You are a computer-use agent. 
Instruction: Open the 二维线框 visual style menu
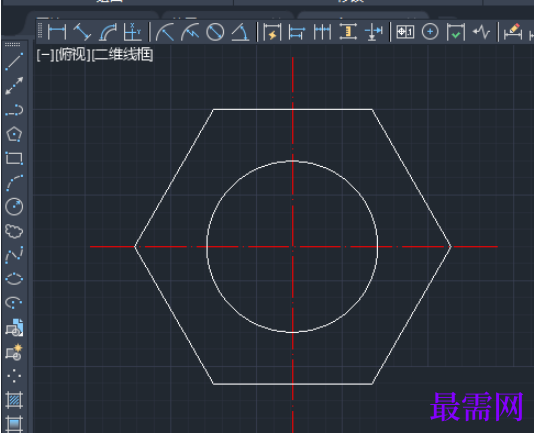[122, 55]
